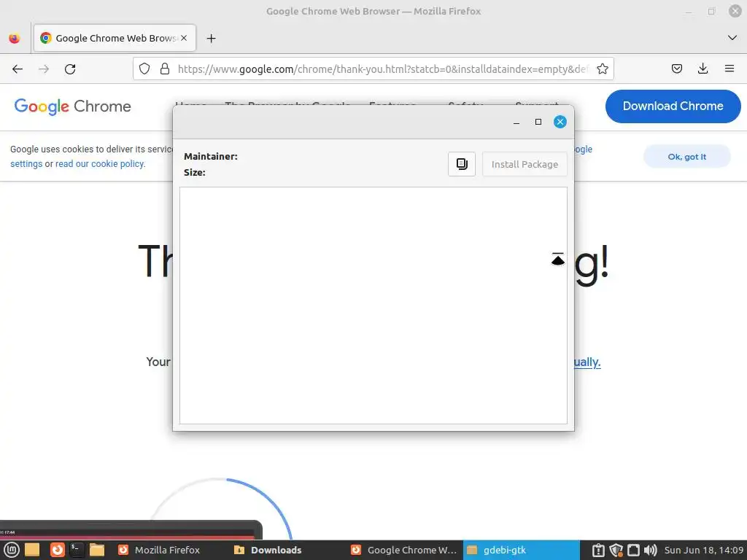This screenshot has height=560, width=747.
Task: Open the read our cookie policy link
Action: click(100, 164)
